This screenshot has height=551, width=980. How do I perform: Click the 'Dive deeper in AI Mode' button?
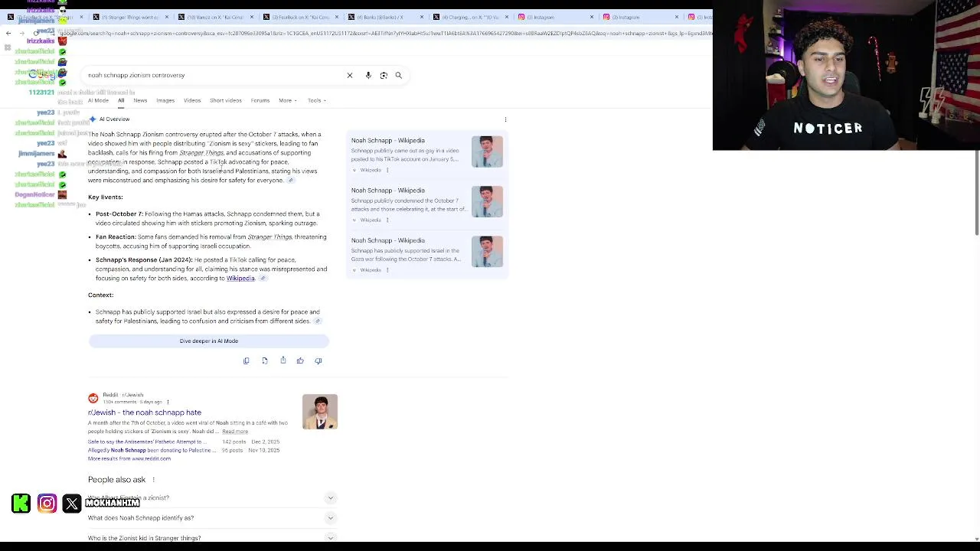point(209,341)
